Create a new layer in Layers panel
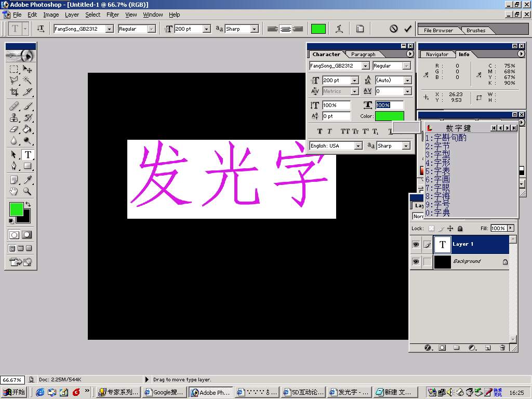The image size is (532, 399). (487, 348)
